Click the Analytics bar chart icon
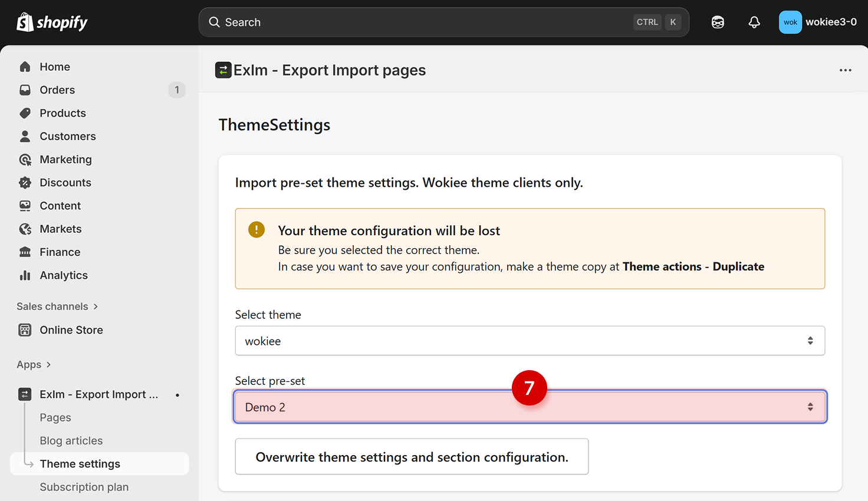Image resolution: width=868 pixels, height=501 pixels. (x=25, y=275)
